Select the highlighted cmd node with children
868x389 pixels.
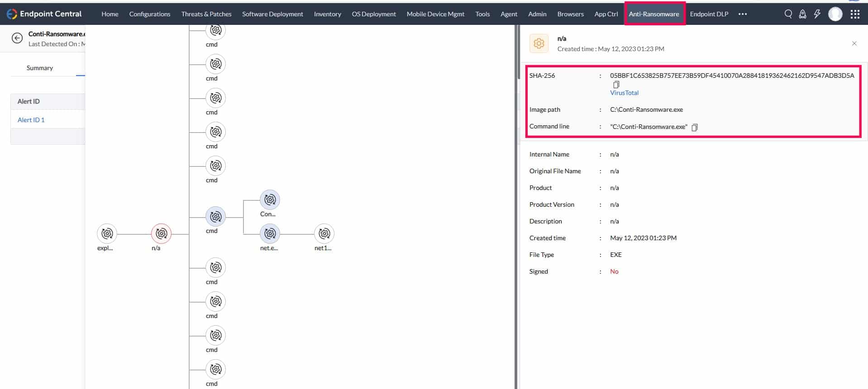point(215,217)
